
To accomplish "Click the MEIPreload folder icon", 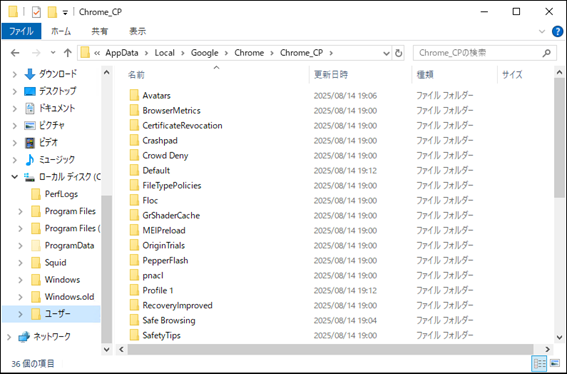I will tap(134, 230).
